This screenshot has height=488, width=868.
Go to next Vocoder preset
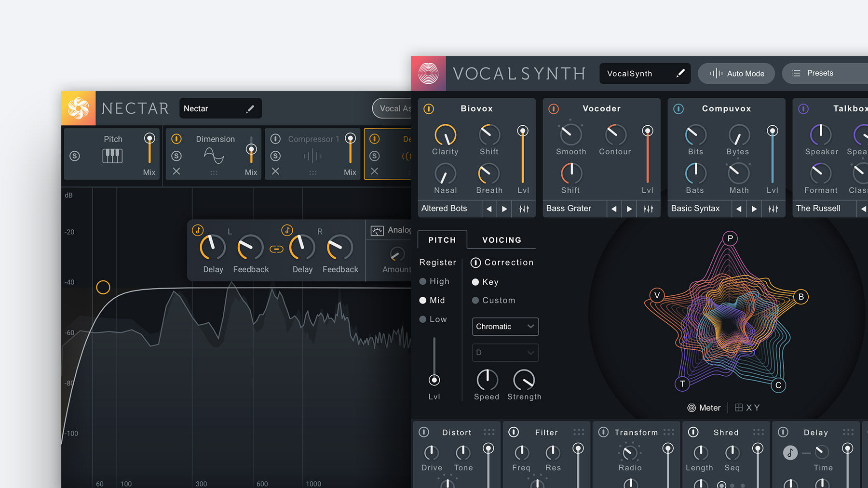[x=629, y=209]
